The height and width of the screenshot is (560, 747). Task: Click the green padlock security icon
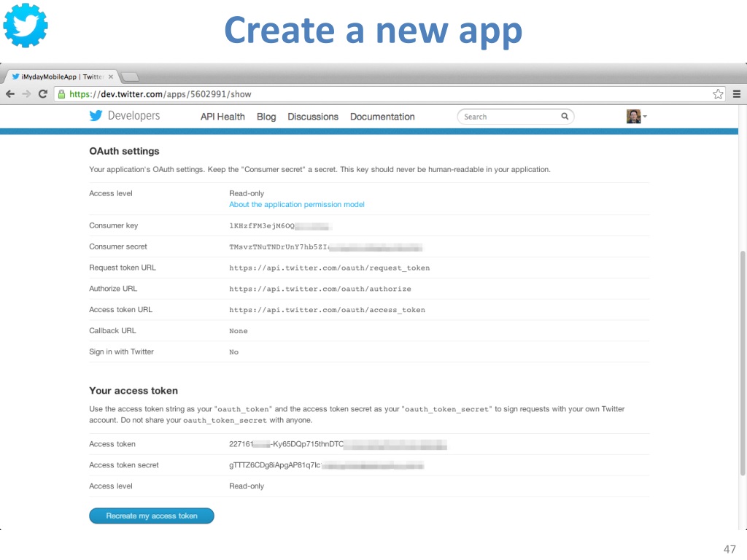(61, 94)
